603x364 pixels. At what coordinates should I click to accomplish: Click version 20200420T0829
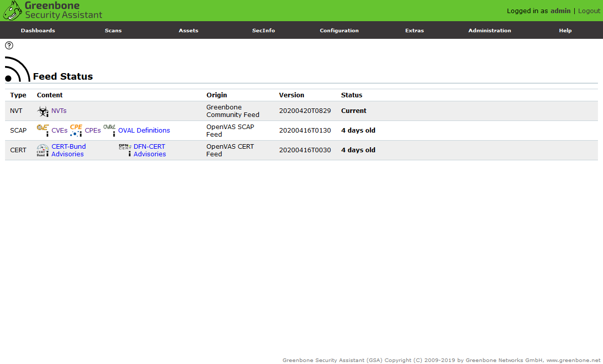click(305, 111)
